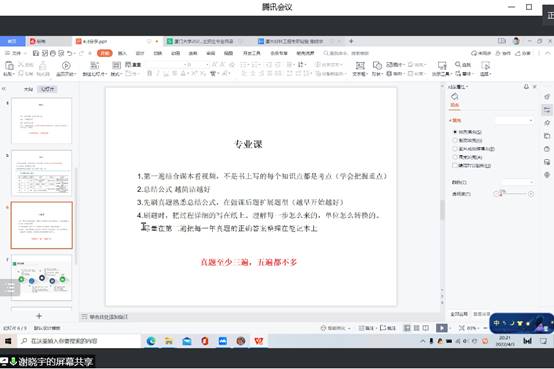Click the Find magnifier icon in ribbon
This screenshot has height=369, width=554.
[458, 64]
